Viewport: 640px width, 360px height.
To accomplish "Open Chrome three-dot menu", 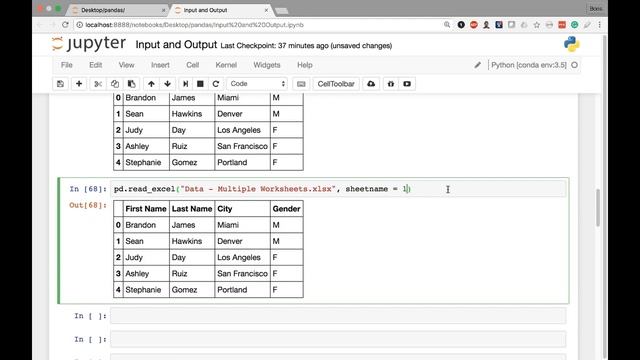I will tap(599, 25).
